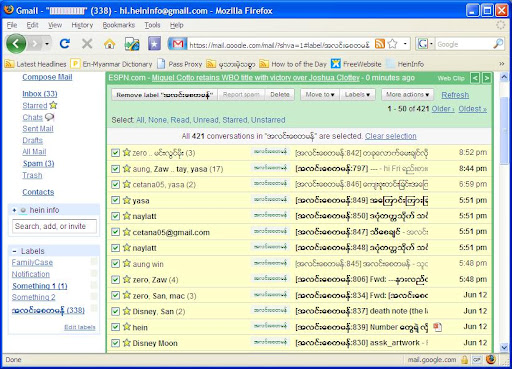Viewport: 512px width, 369px height.
Task: Expand the hein info chat section
Action: (x=14, y=210)
